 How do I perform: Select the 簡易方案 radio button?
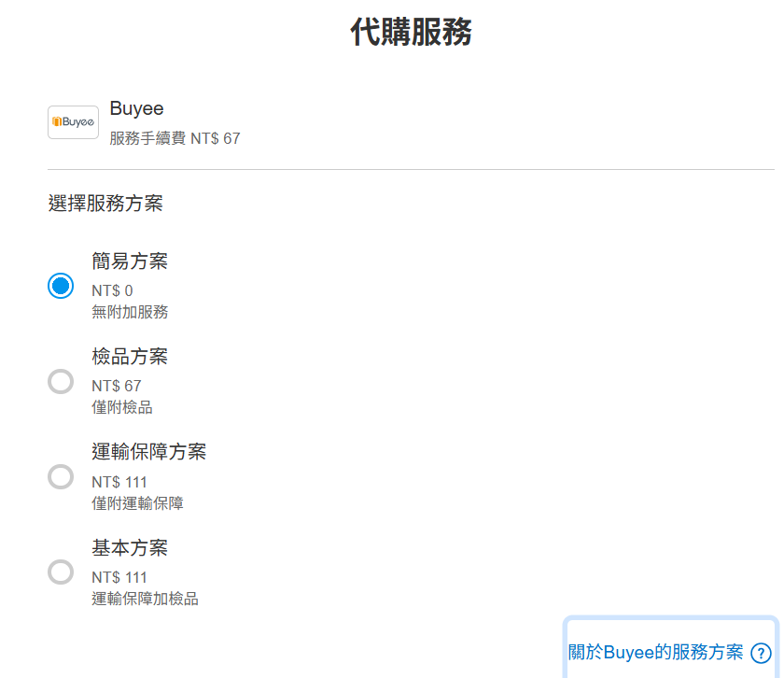pyautogui.click(x=61, y=286)
